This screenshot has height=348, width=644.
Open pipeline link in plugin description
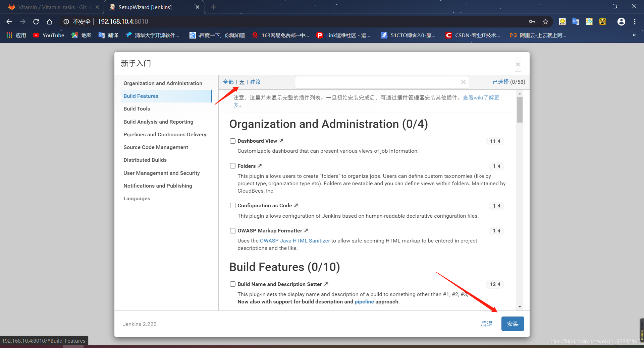tap(364, 302)
